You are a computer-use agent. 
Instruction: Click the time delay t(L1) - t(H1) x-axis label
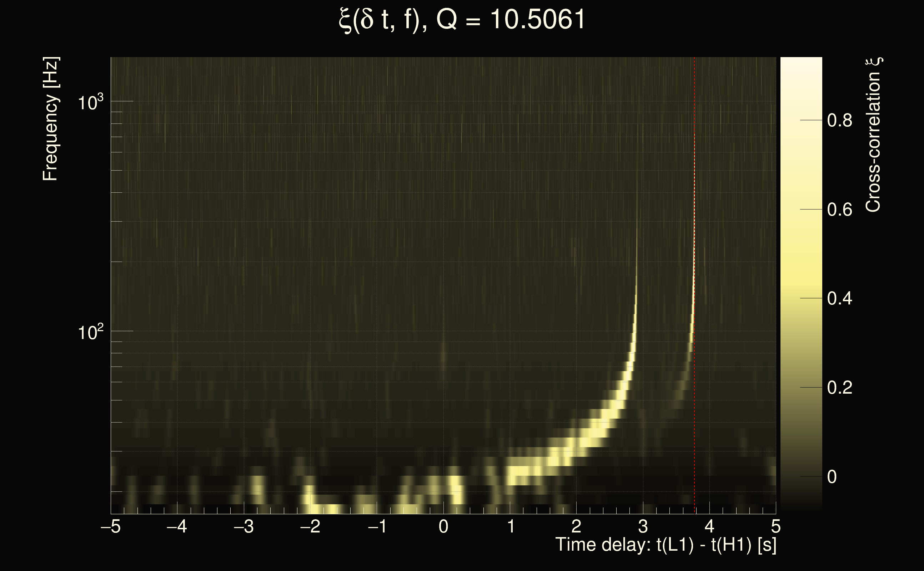click(666, 545)
